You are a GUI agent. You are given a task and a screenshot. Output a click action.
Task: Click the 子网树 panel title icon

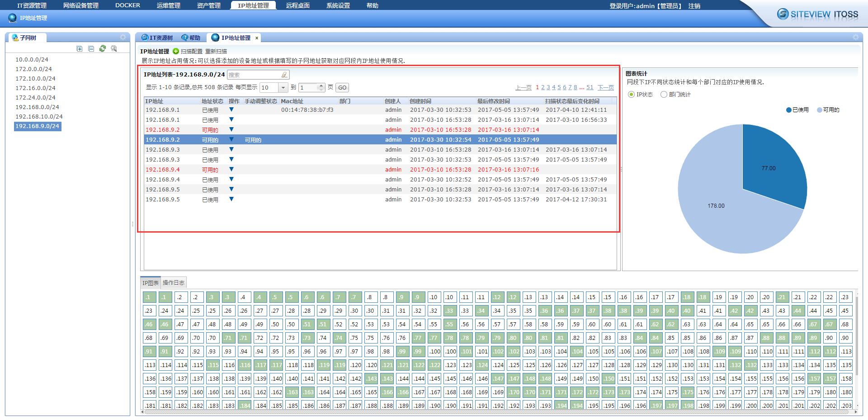pyautogui.click(x=15, y=38)
